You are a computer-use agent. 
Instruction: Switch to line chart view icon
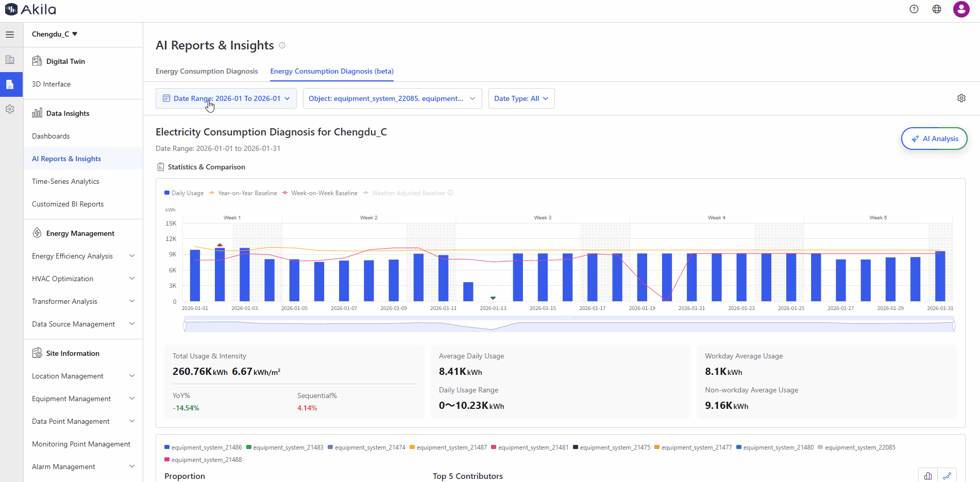pos(947,476)
